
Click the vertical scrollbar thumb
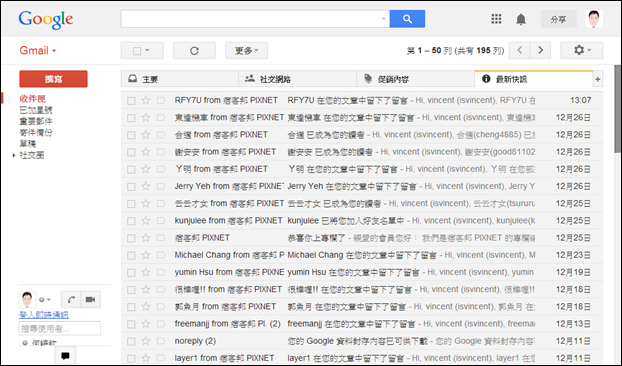(617, 109)
